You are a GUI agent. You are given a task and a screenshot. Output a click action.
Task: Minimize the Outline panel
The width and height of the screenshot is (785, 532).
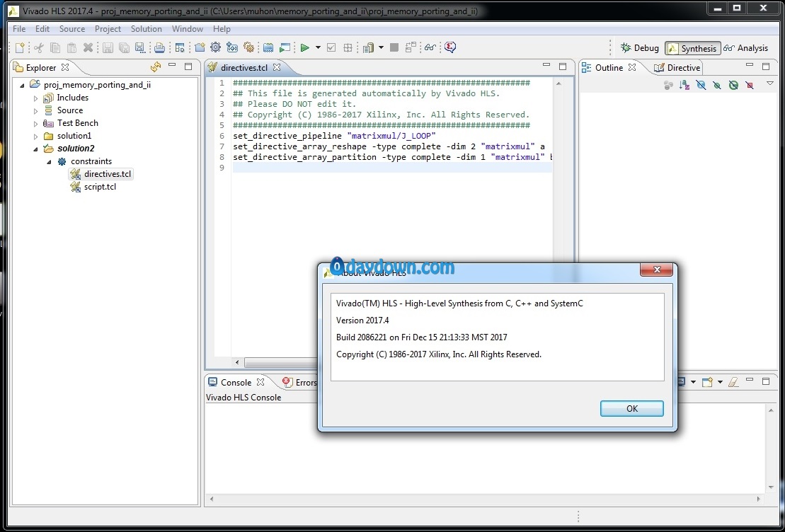pyautogui.click(x=749, y=66)
